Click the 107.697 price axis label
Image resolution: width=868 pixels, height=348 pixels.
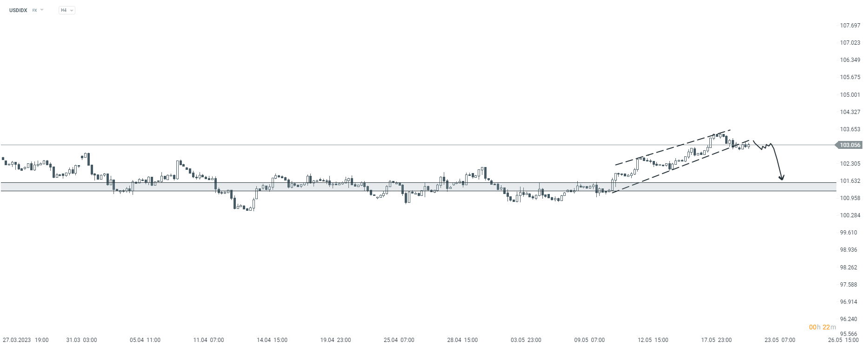point(850,26)
